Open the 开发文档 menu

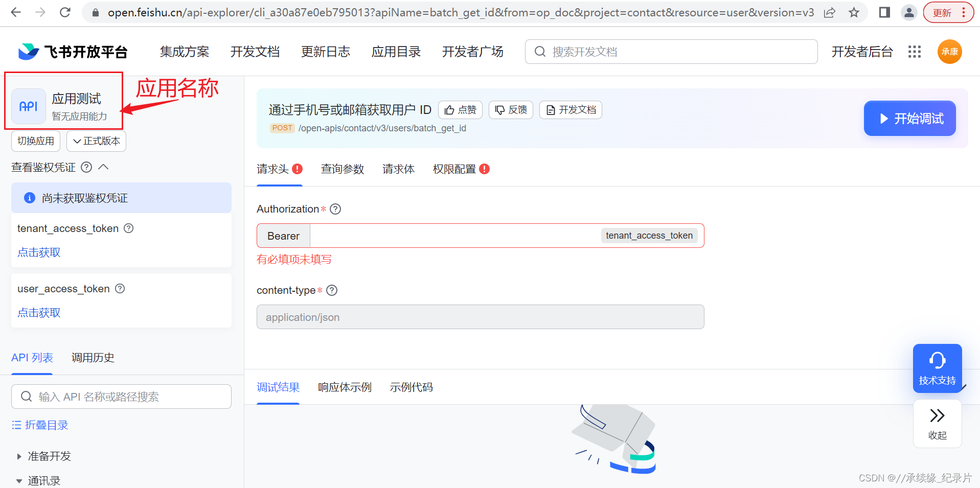[x=255, y=52]
